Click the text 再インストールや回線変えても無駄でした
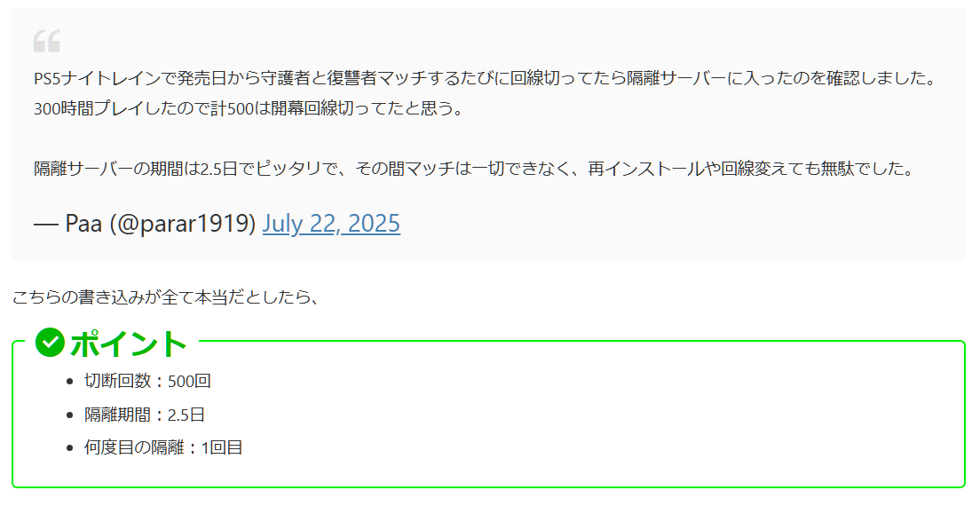This screenshot has height=506, width=980. pos(751,169)
